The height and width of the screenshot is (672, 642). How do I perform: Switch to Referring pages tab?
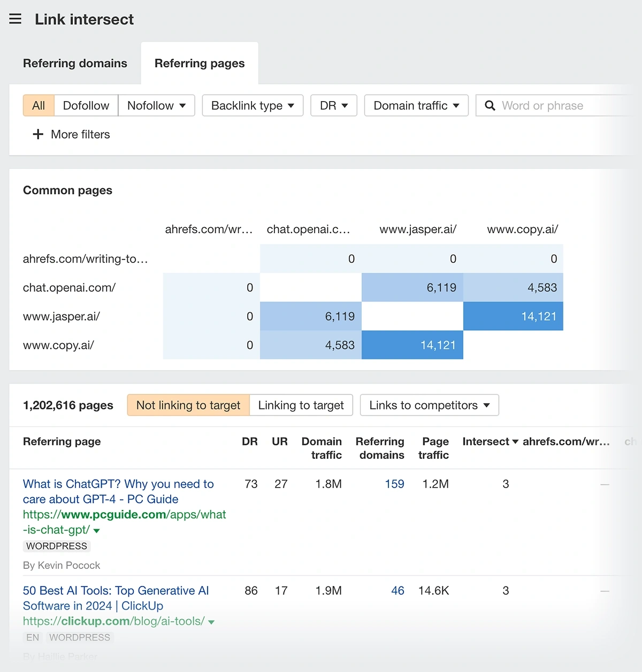(x=200, y=63)
